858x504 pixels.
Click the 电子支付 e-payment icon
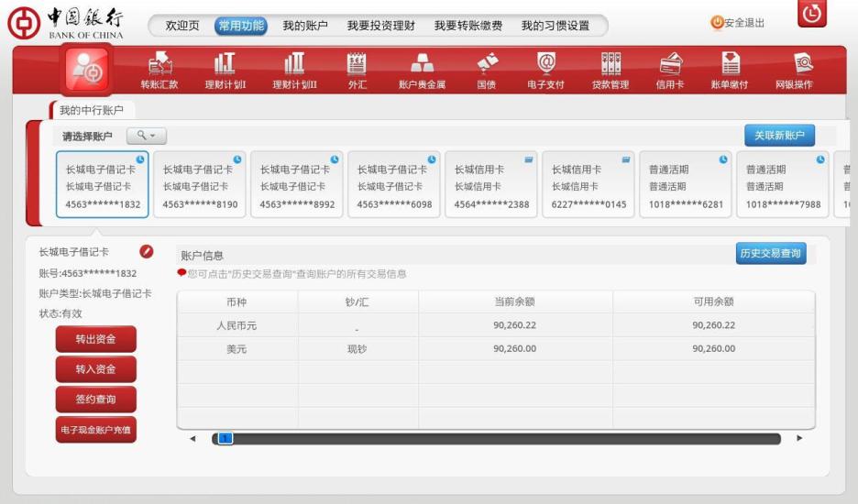tap(545, 64)
